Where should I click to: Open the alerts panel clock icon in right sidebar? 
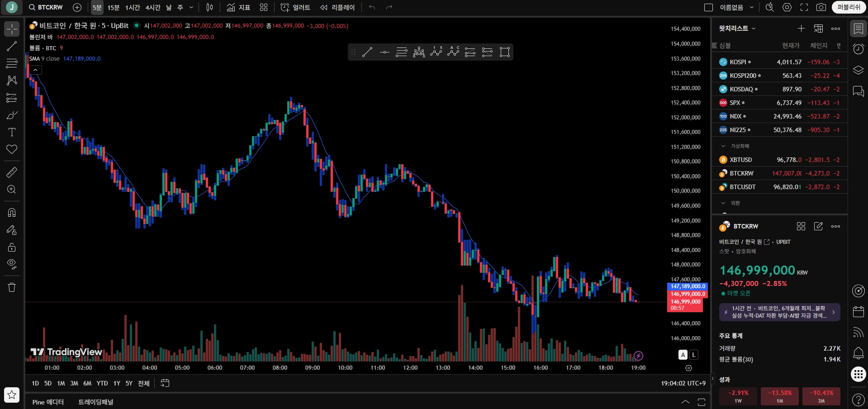point(858,49)
